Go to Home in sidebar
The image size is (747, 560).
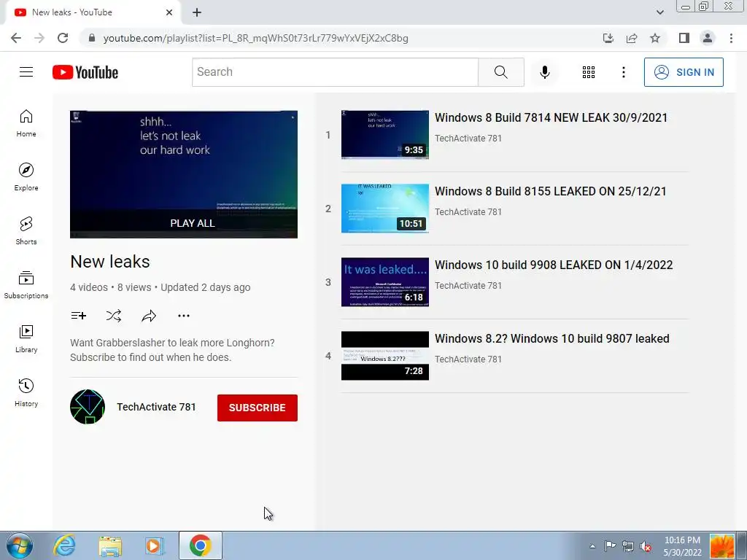click(26, 123)
